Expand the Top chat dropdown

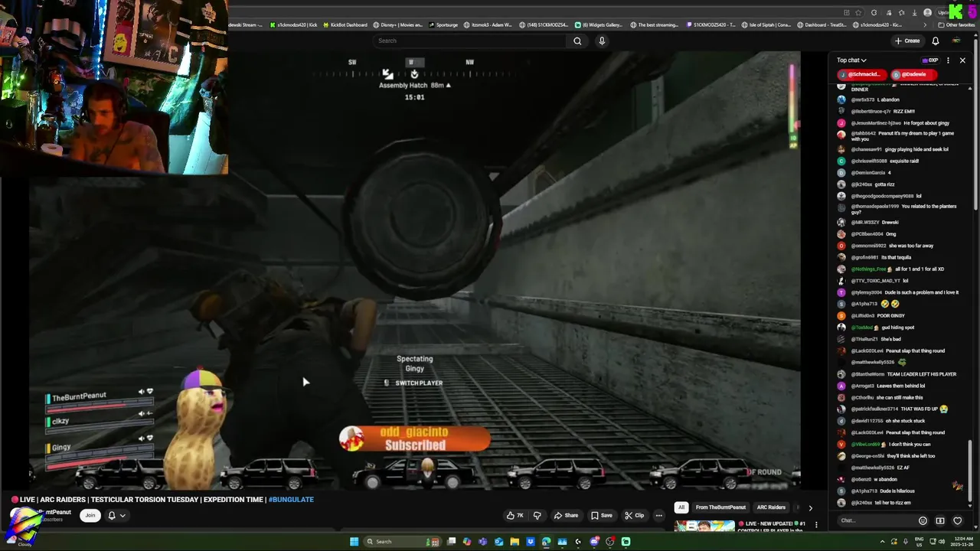pyautogui.click(x=851, y=60)
